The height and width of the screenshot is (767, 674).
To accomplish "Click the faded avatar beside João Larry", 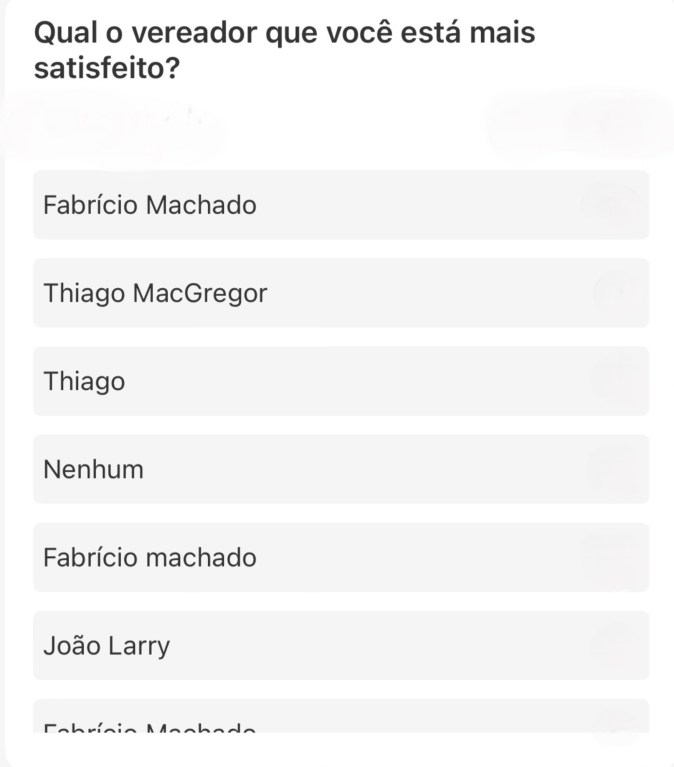I will [x=612, y=645].
